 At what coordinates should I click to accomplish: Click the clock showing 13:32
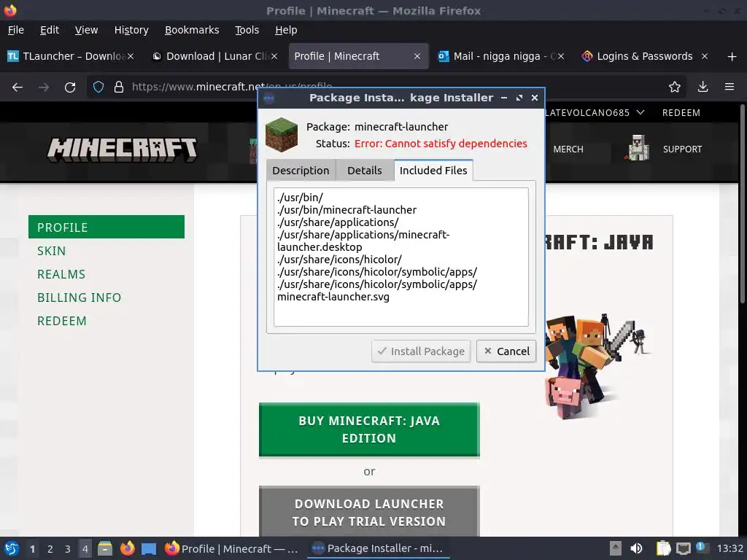[x=729, y=548]
